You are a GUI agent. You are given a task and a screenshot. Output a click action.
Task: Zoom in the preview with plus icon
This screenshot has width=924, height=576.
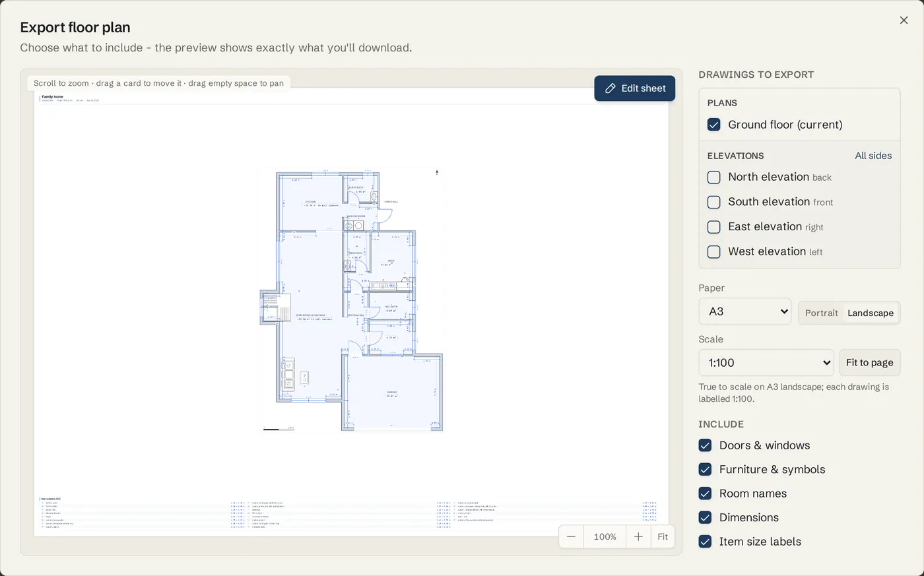click(638, 537)
